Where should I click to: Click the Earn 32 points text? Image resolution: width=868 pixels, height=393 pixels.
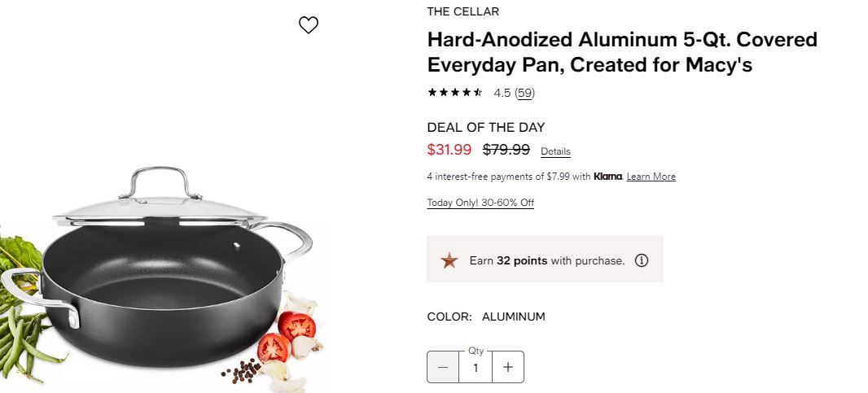point(547,260)
